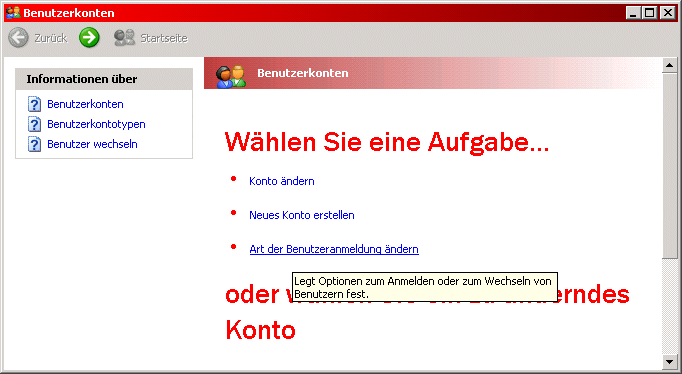Image resolution: width=682 pixels, height=374 pixels.
Task: Click the help icon beside Benutzer wechseln
Action: [x=34, y=144]
